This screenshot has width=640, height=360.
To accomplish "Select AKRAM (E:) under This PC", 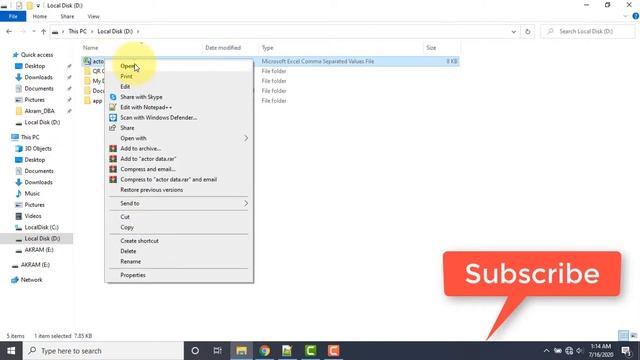I will point(39,250).
